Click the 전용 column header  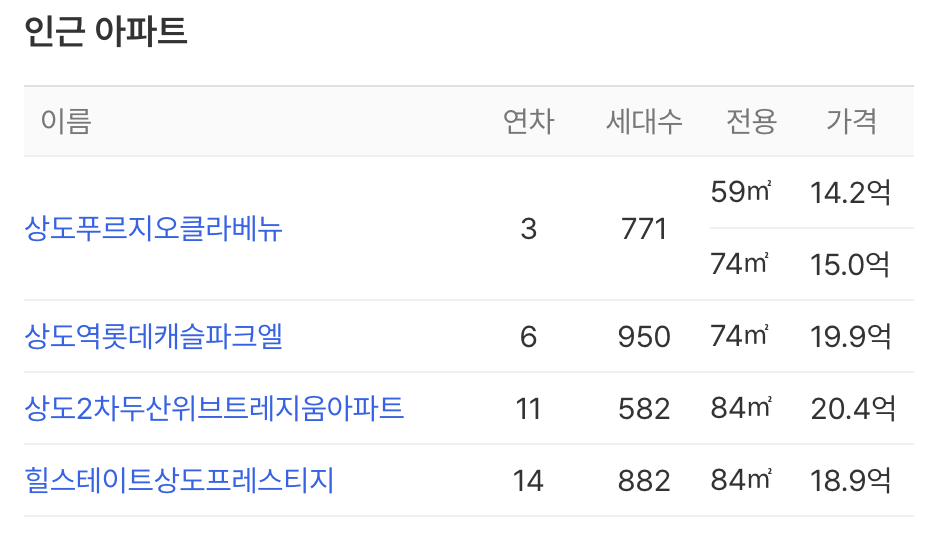point(751,122)
